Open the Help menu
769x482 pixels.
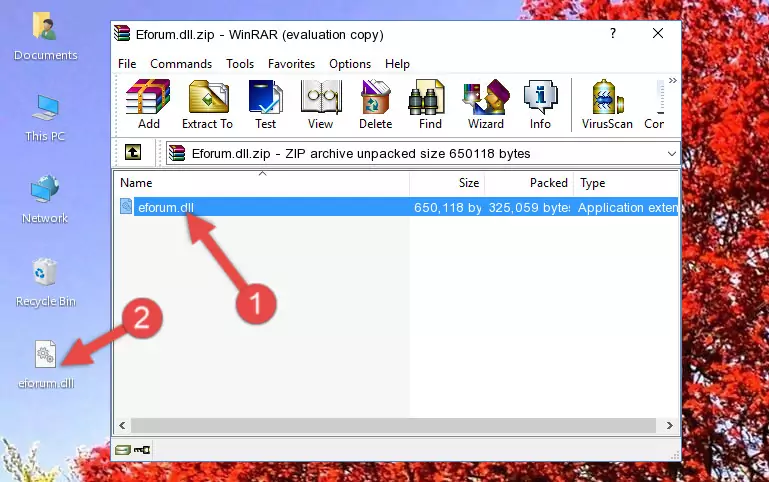397,64
